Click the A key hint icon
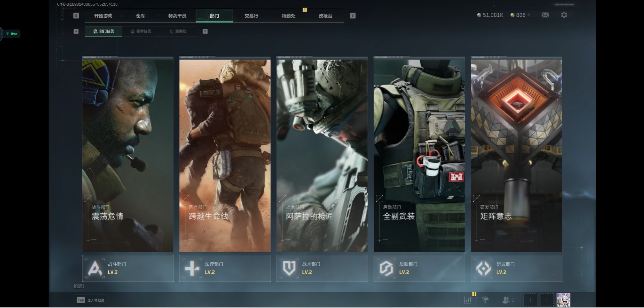 pos(76,31)
